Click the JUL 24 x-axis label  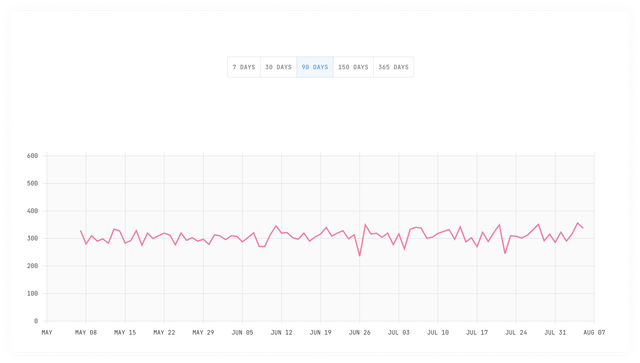pyautogui.click(x=516, y=332)
